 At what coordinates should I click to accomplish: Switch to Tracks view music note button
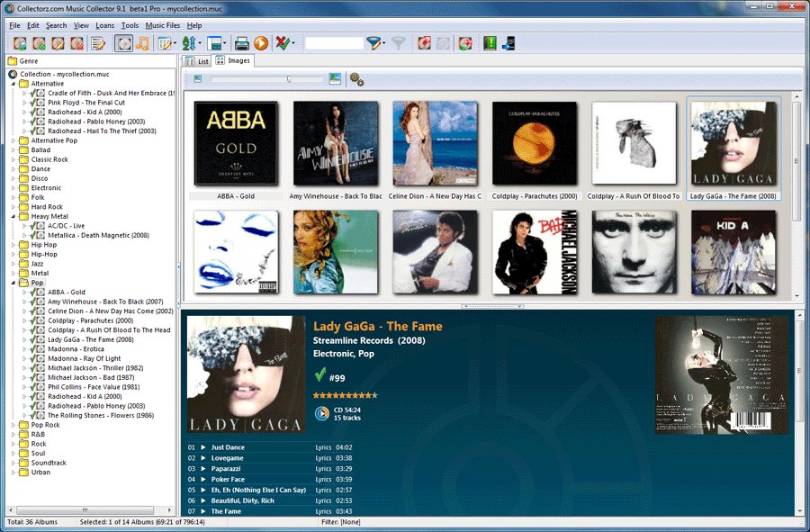pos(142,43)
